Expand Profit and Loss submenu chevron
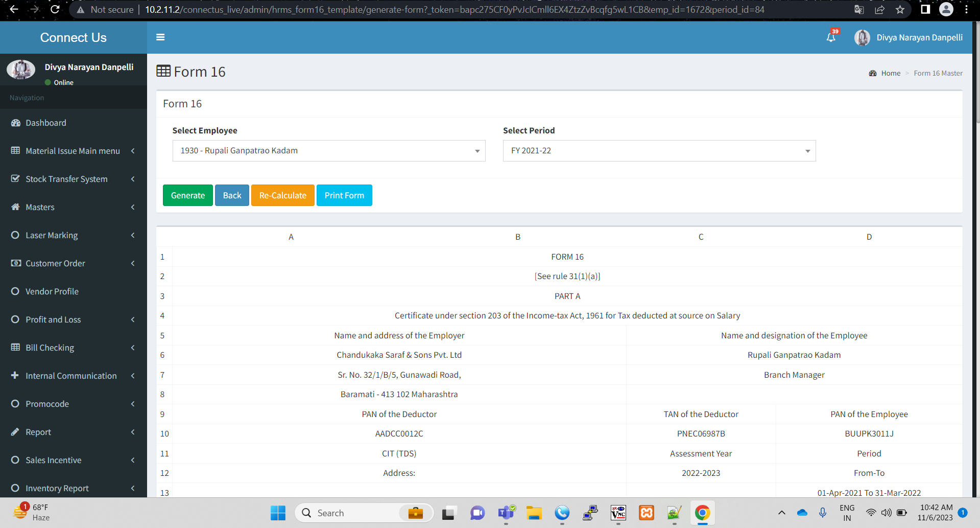The image size is (980, 528). 133,319
